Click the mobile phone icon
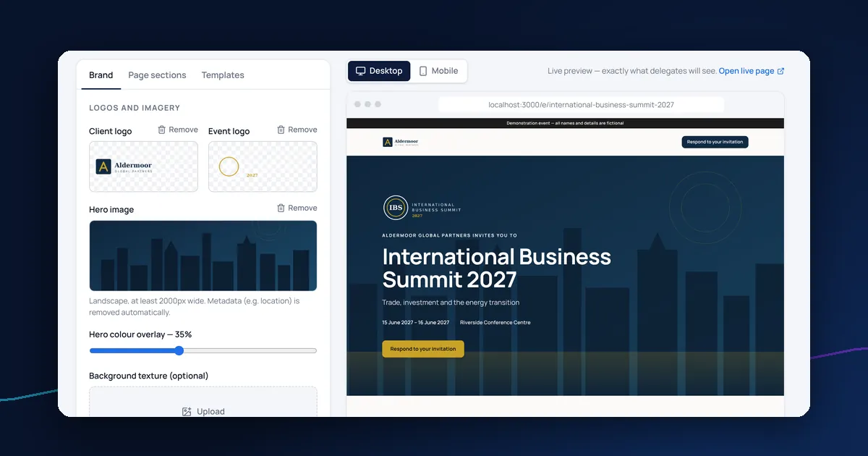 coord(423,71)
